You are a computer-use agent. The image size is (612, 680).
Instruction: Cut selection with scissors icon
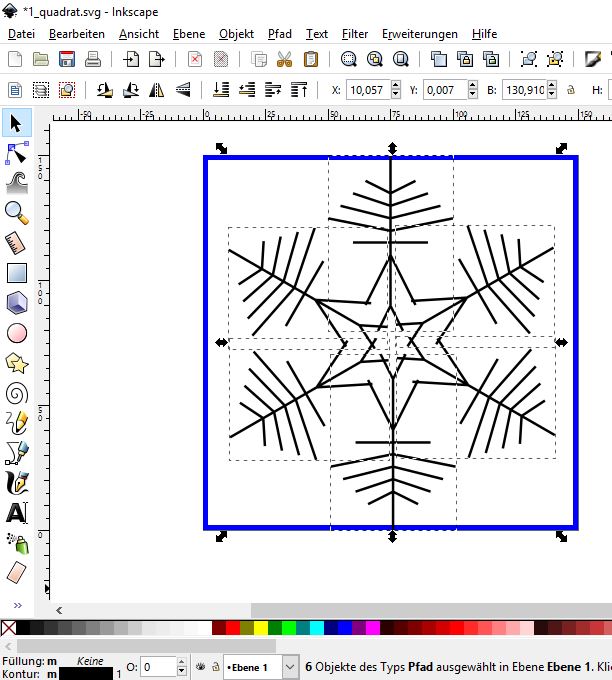click(x=285, y=59)
